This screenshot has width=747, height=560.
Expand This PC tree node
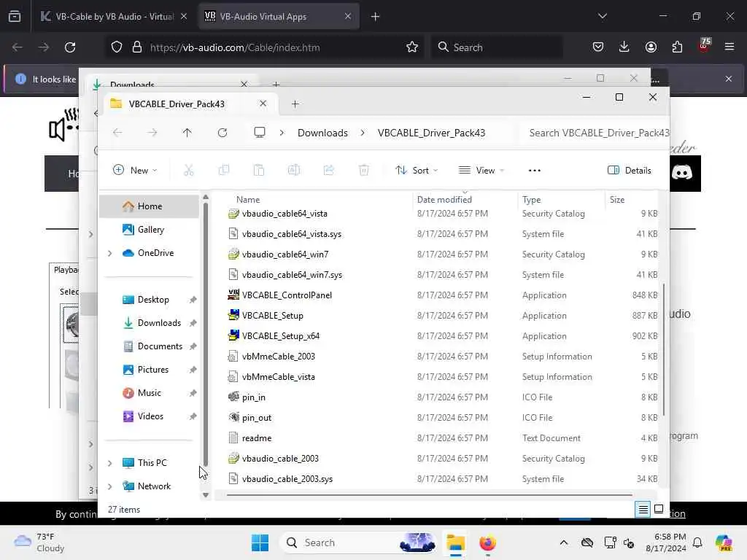click(110, 463)
